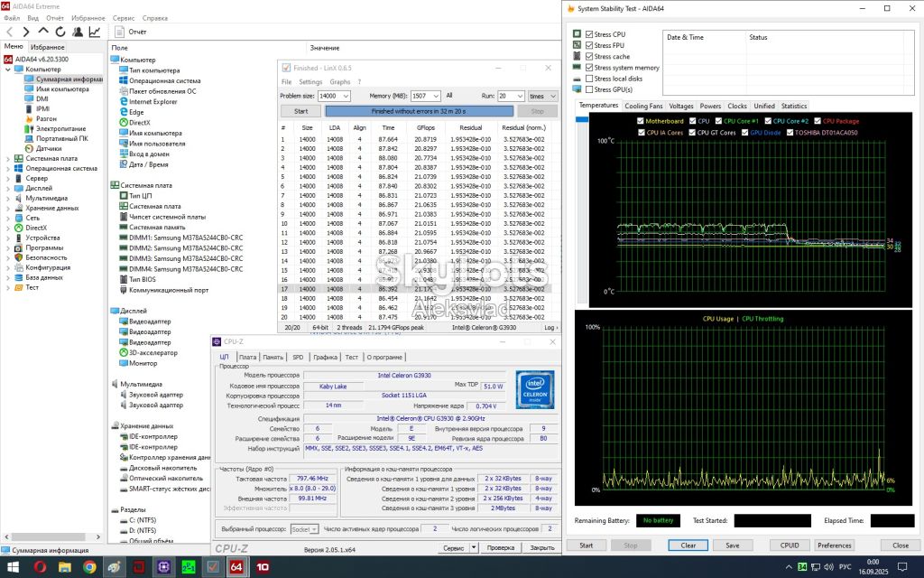Enable Stress GPU(s) checkbox
924x578 pixels.
pos(589,89)
